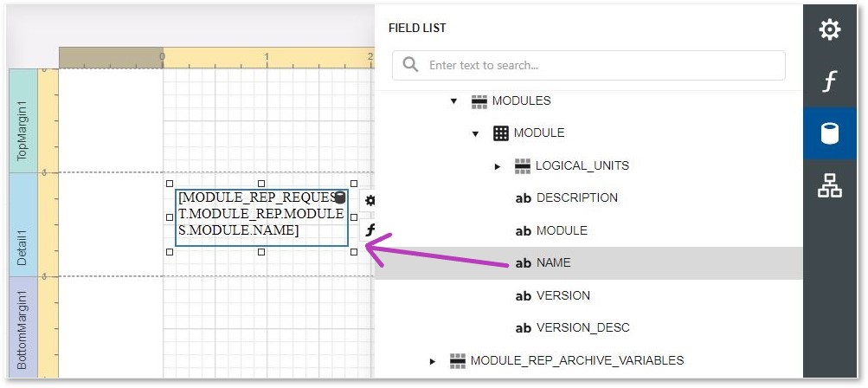Collapse the MODULE node
Viewport: 868px width, 388px height.
475,133
